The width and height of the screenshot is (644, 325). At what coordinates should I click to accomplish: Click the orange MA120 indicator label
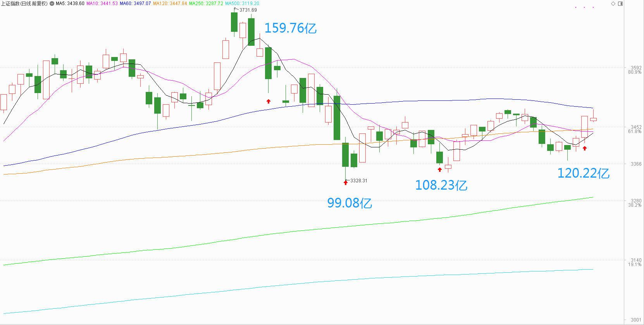170,3
